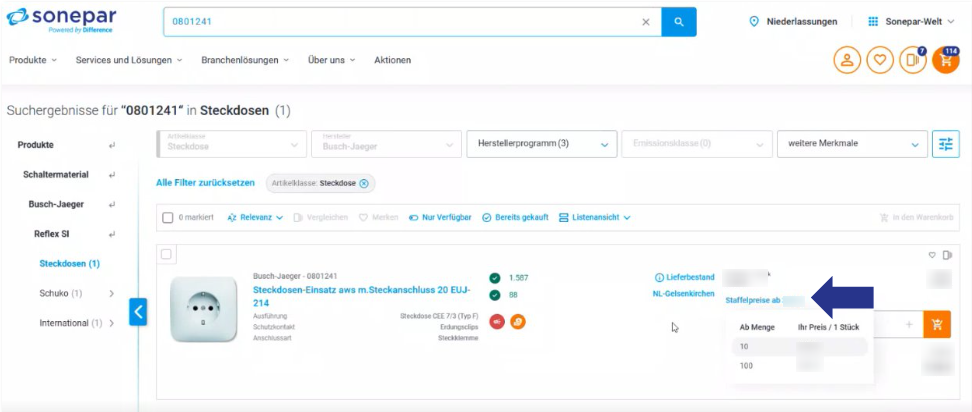Screen dimensions: 972x412
Task: Toggle Nur Verfügbar
Action: 440,217
